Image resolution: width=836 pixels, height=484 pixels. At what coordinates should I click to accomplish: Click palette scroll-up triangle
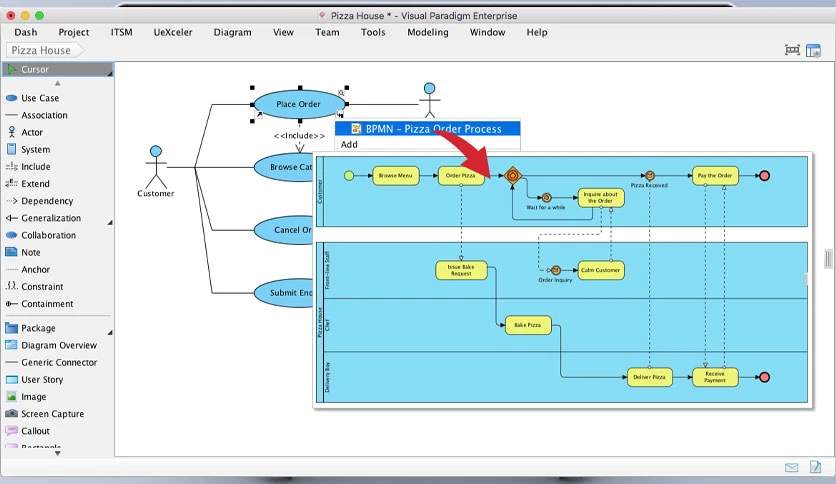(x=58, y=83)
